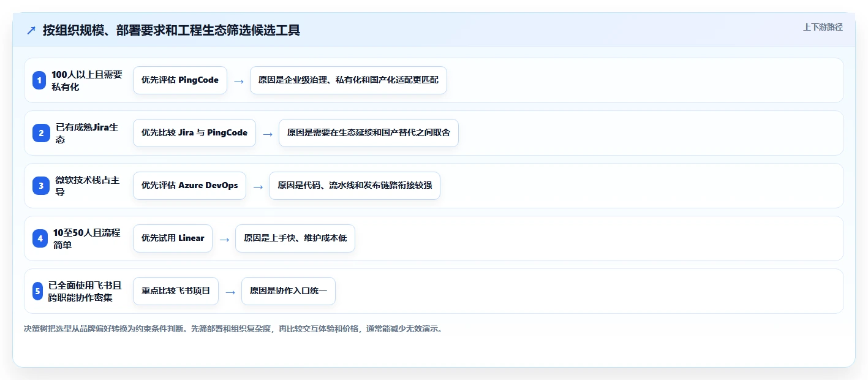Image resolution: width=868 pixels, height=380 pixels.
Task: Click the diagonal arrow icon beside the heading
Action: pyautogui.click(x=31, y=31)
